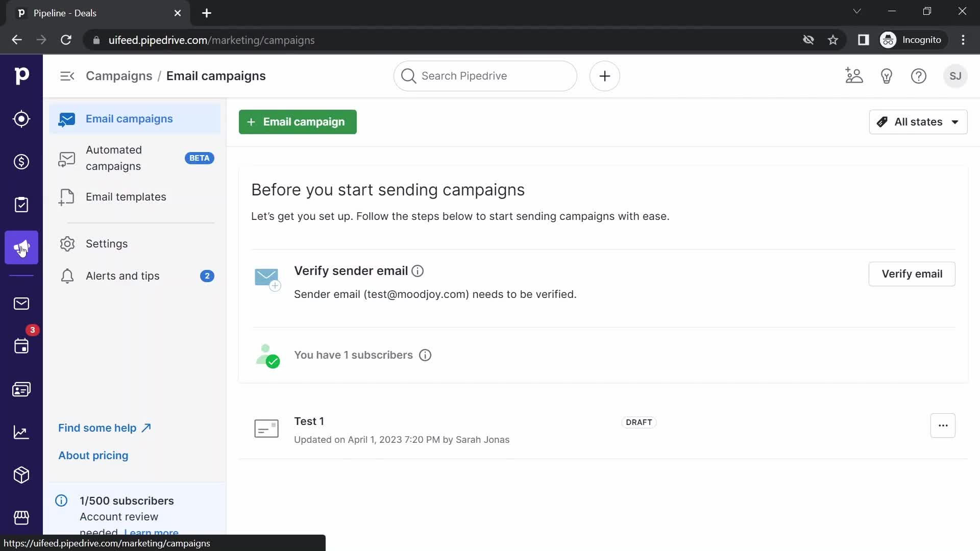The image size is (980, 551).
Task: Open Insights chart icon in sidebar
Action: click(21, 432)
